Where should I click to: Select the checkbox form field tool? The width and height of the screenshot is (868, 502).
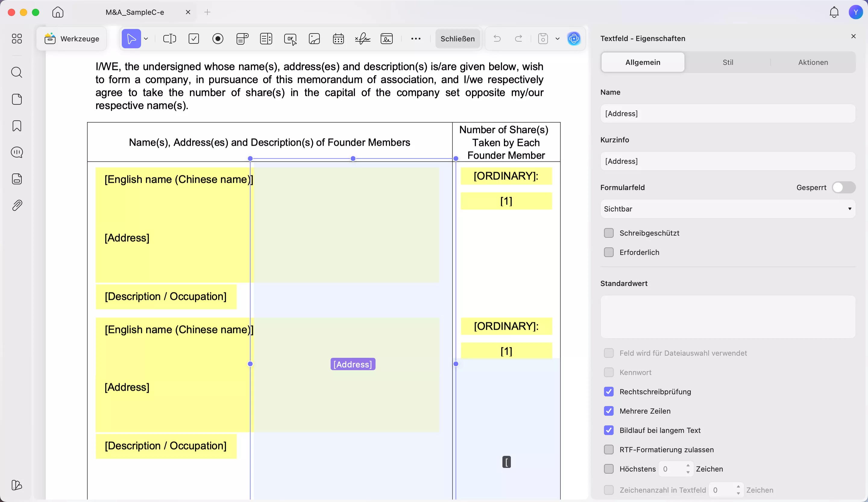pyautogui.click(x=194, y=39)
